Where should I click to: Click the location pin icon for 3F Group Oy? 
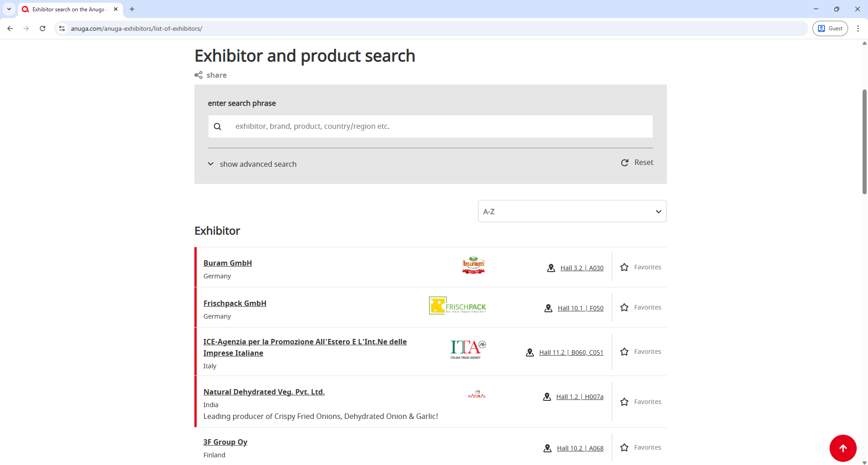pos(547,448)
